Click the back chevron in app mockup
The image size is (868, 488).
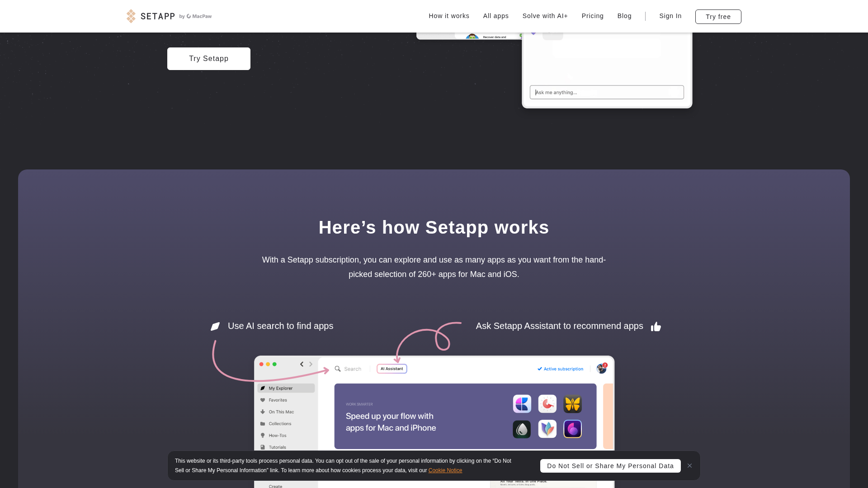tap(302, 364)
